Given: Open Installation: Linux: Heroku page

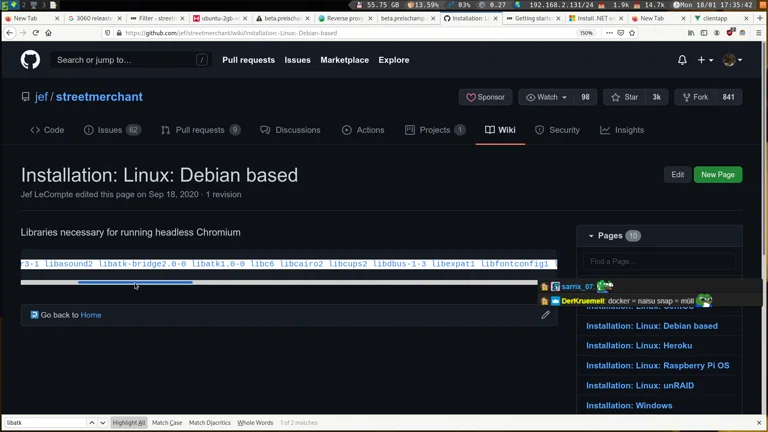Looking at the screenshot, I should pyautogui.click(x=639, y=345).
